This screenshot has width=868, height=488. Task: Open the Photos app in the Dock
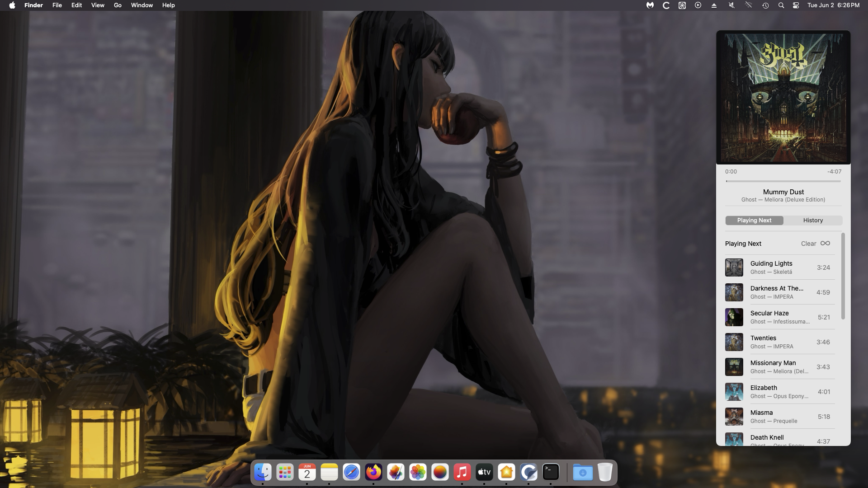(418, 473)
